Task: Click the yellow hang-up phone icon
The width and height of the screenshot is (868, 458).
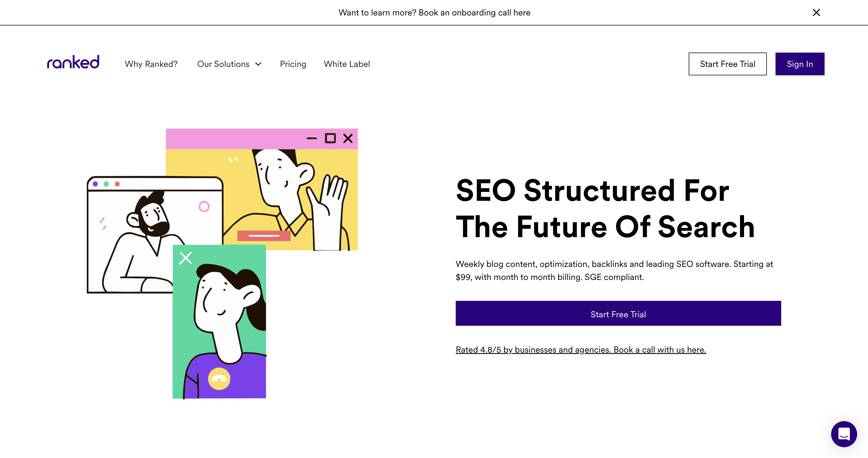Action: point(219,379)
